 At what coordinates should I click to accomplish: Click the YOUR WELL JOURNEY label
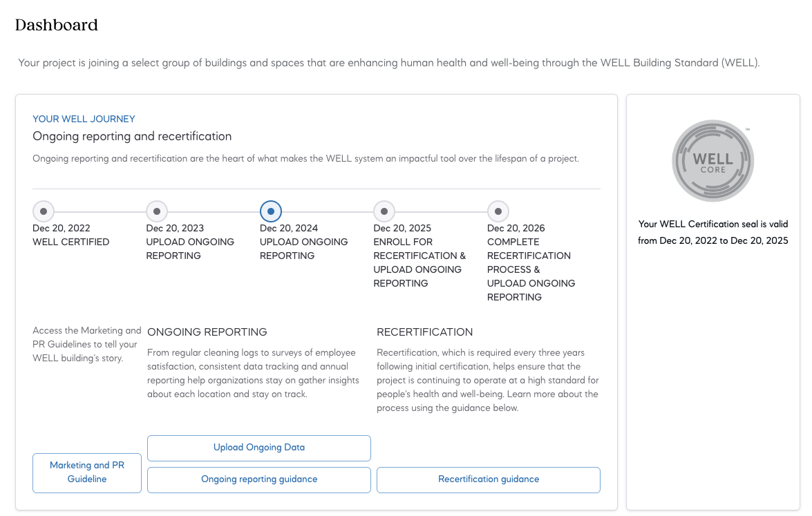(84, 119)
